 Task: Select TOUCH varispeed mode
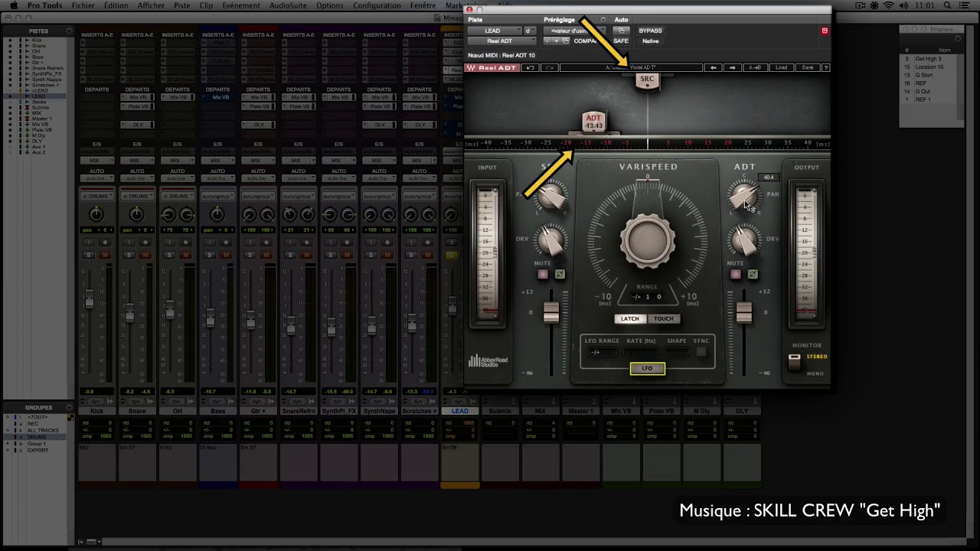(x=663, y=319)
